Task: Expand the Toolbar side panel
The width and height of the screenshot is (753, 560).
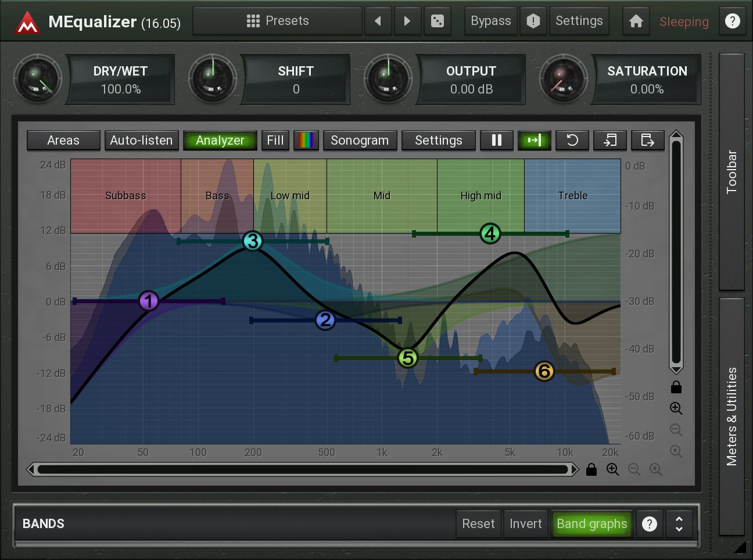Action: 732,172
